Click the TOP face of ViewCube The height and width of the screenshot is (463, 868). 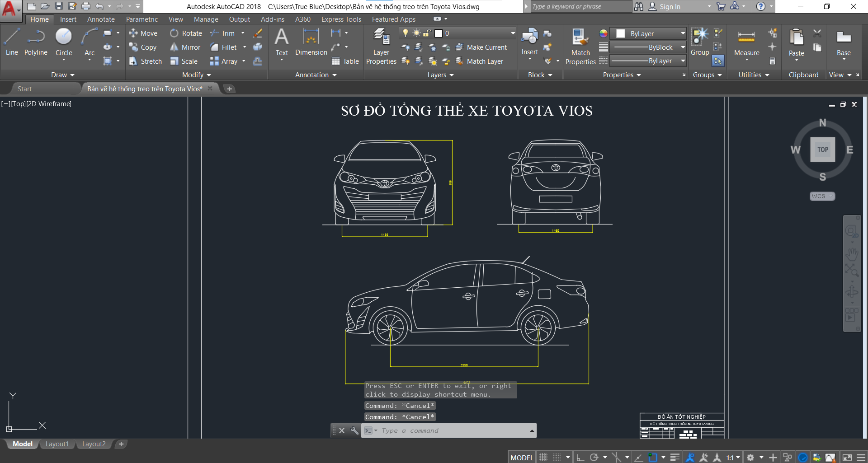click(822, 150)
